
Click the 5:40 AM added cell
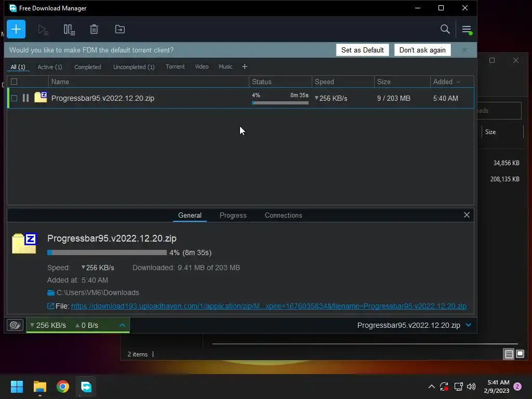pyautogui.click(x=445, y=98)
